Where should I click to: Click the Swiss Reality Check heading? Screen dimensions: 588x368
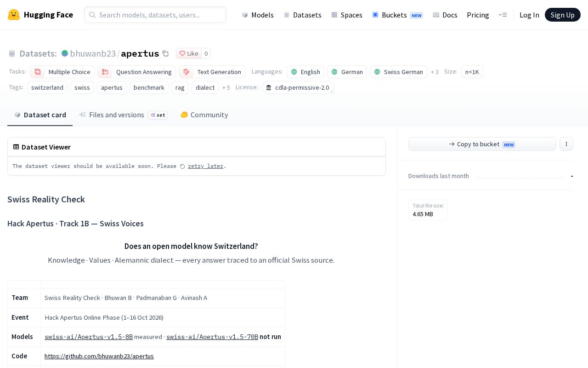(x=46, y=199)
